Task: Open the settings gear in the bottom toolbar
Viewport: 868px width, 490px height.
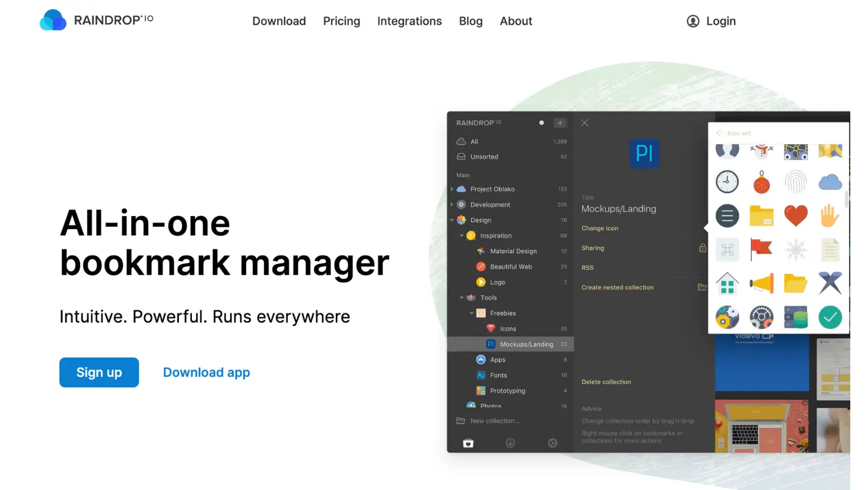Action: click(x=552, y=443)
